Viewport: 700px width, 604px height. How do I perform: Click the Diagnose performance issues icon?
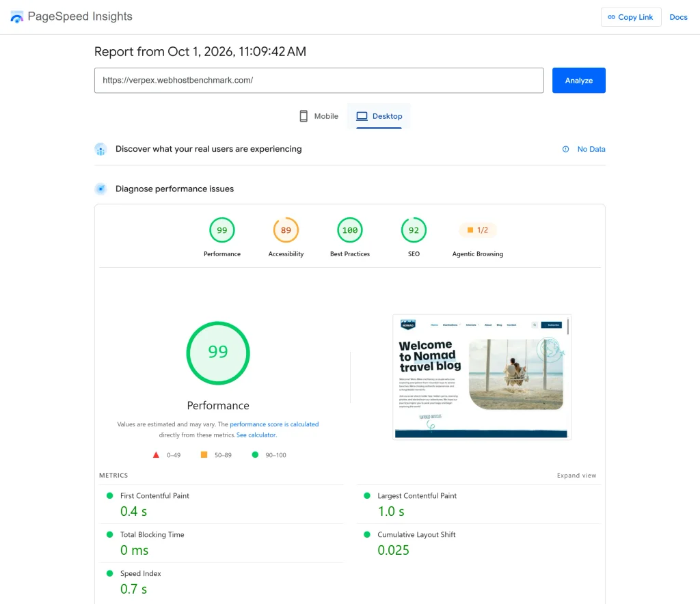(x=101, y=189)
